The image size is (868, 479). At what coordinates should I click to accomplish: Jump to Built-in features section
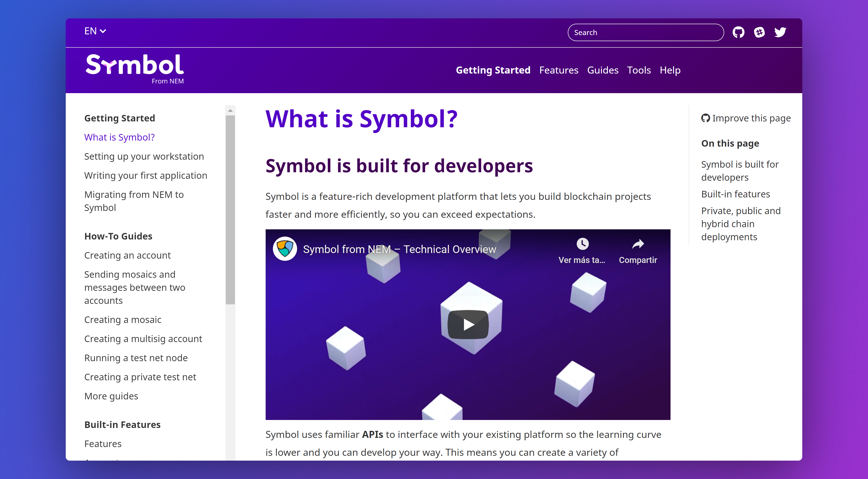[736, 194]
